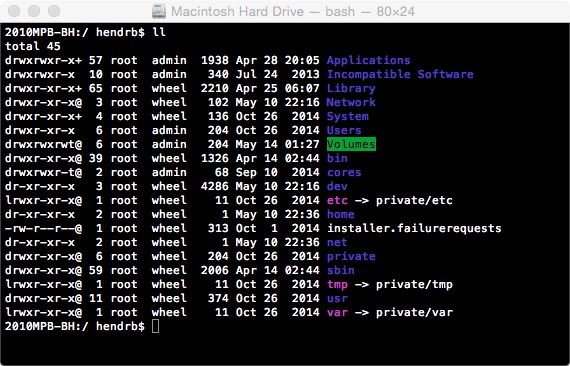
Task: Click permissions 'drwxrwxrwt@' on the Volumes row
Action: (x=43, y=144)
